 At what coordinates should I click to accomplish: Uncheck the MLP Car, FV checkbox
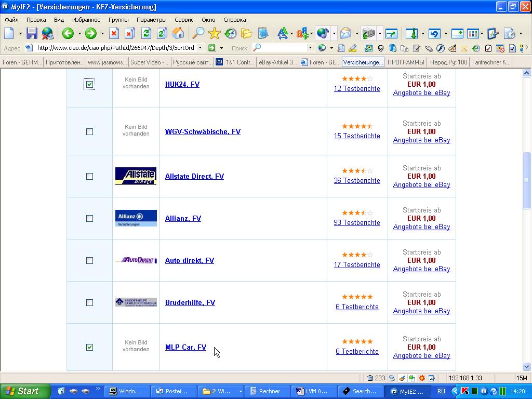tap(89, 348)
